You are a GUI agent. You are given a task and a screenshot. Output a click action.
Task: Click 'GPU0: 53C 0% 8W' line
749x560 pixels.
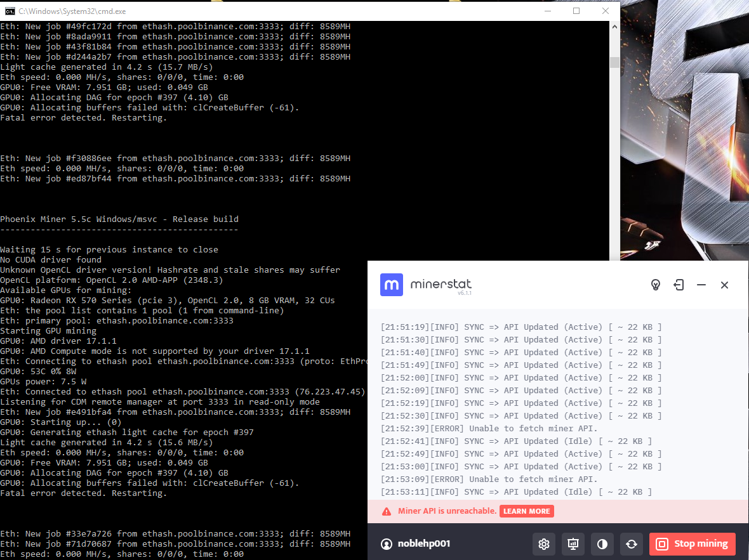(x=38, y=372)
